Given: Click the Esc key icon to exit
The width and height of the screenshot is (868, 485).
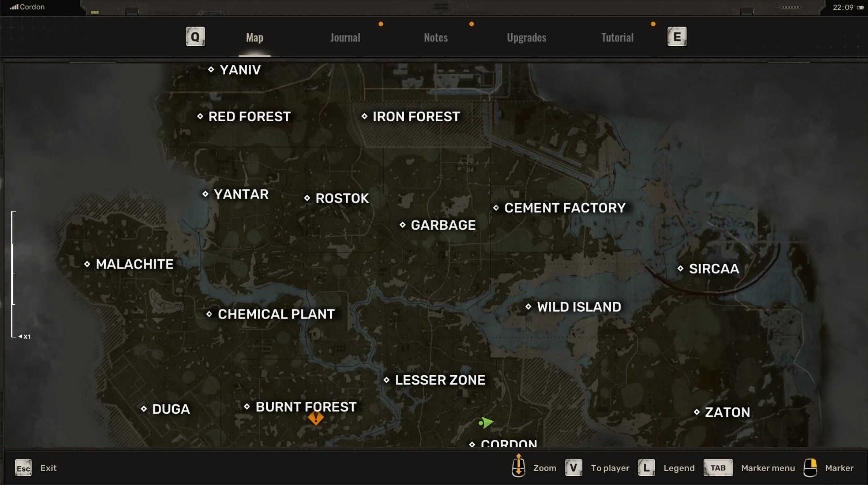Looking at the screenshot, I should click(23, 468).
